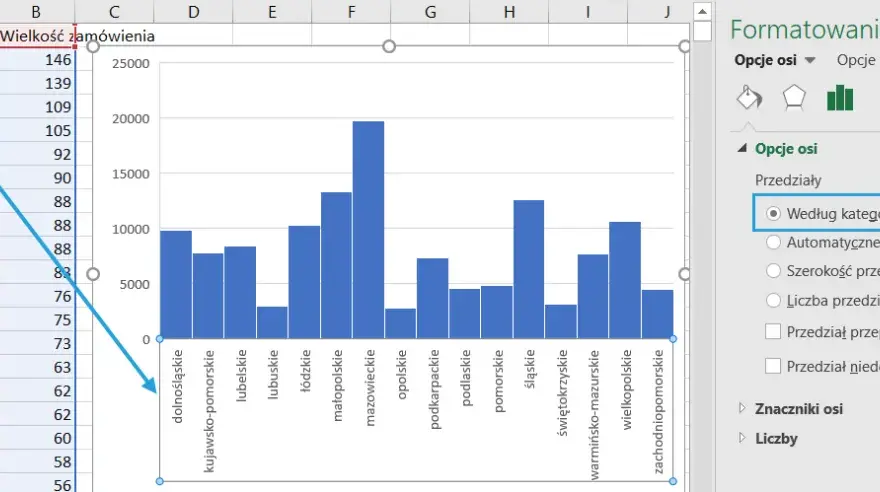Collapse the Opcje osi section
Screen dimensions: 880x492
pos(742,148)
